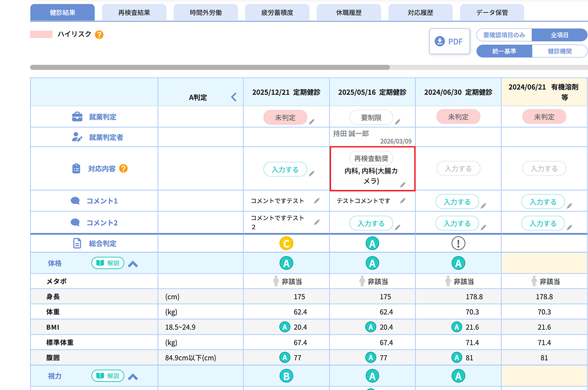Click the horizontal scrollbar above the table
The height and width of the screenshot is (390, 588).
click(x=210, y=67)
